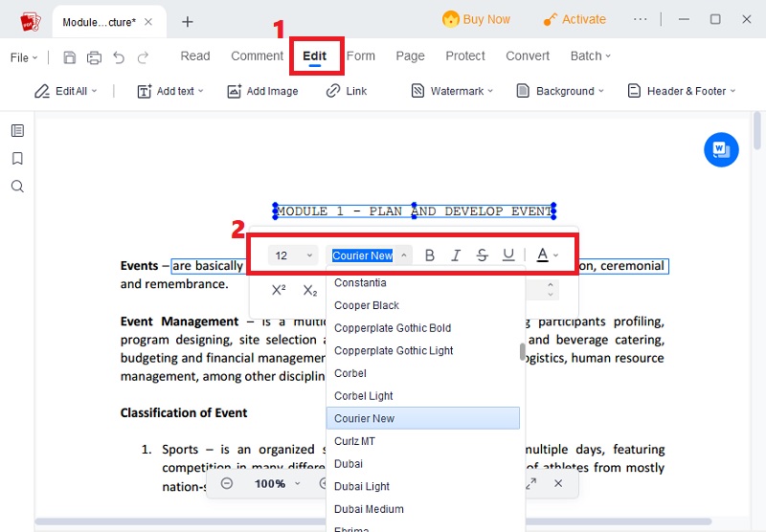Viewport: 766px width, 532px height.
Task: Open the three-dot more options menu
Action: [x=640, y=19]
